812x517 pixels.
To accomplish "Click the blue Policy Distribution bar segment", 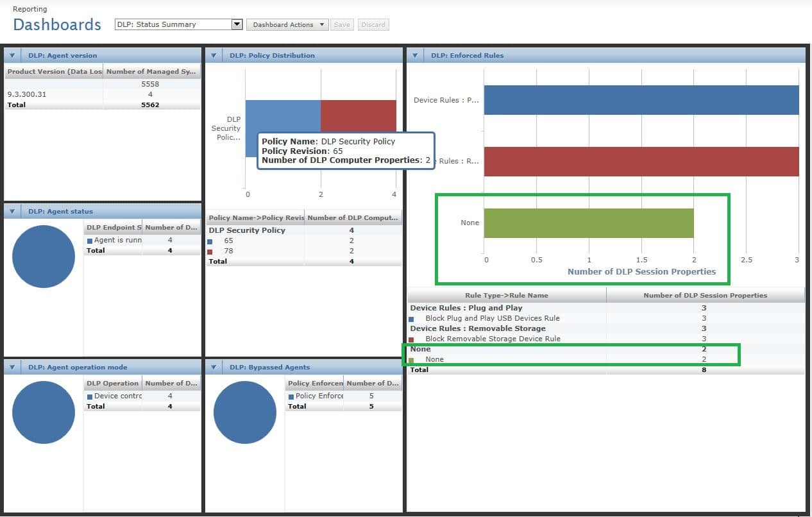I will click(283, 115).
